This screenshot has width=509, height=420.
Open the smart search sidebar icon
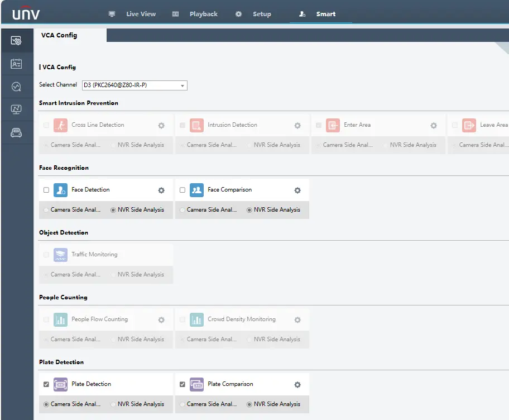click(16, 87)
